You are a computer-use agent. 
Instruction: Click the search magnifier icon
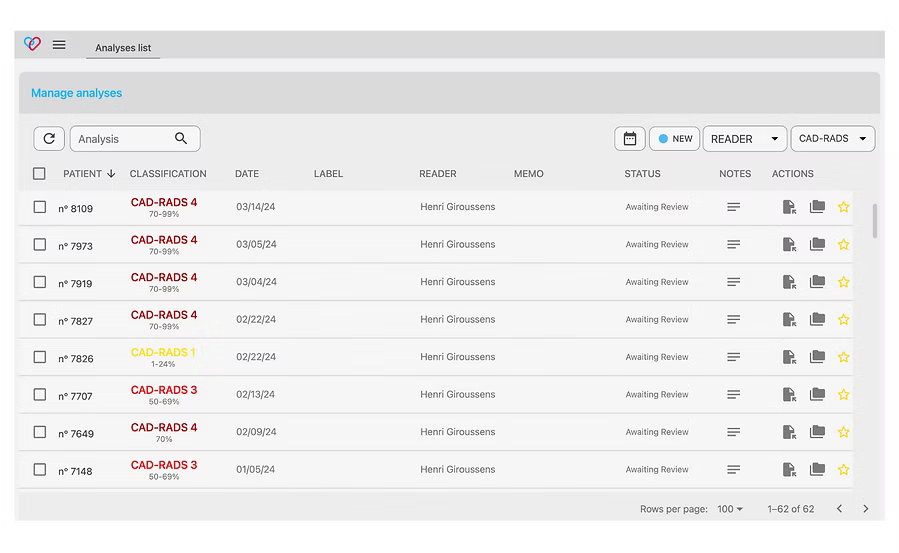181,139
